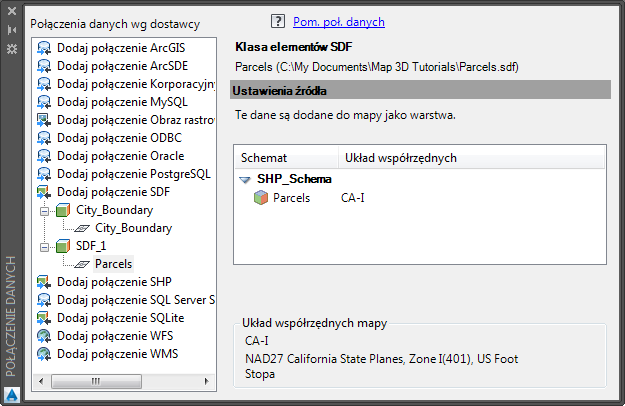Click the palette auto-hide icon
This screenshot has width=625, height=406.
point(11,30)
